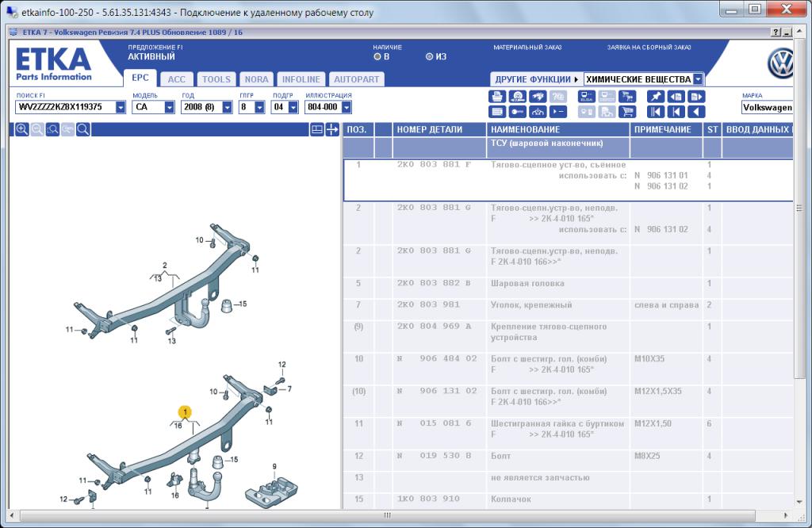Click the ПРИМЕЧАНИЕ column header
812x528 pixels.
pos(666,129)
